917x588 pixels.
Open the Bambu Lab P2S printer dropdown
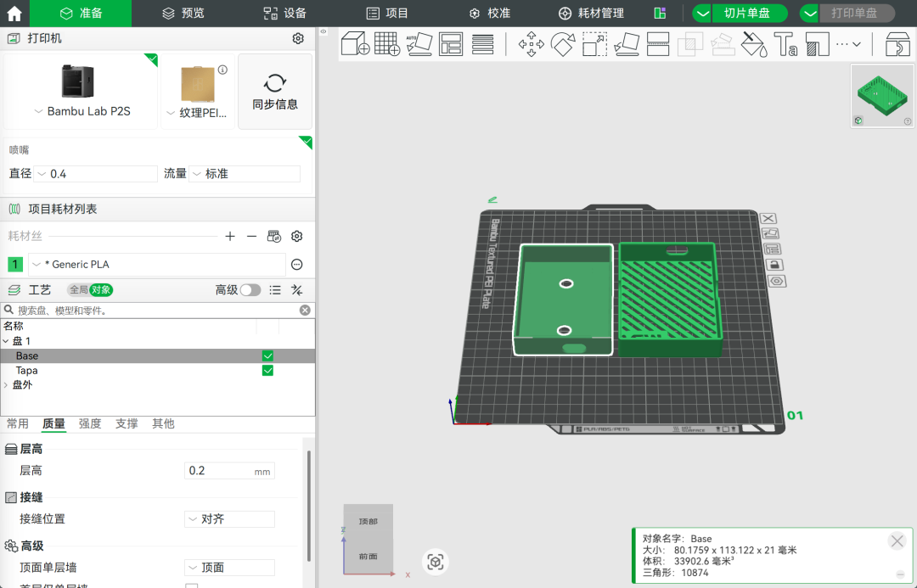[x=82, y=111]
